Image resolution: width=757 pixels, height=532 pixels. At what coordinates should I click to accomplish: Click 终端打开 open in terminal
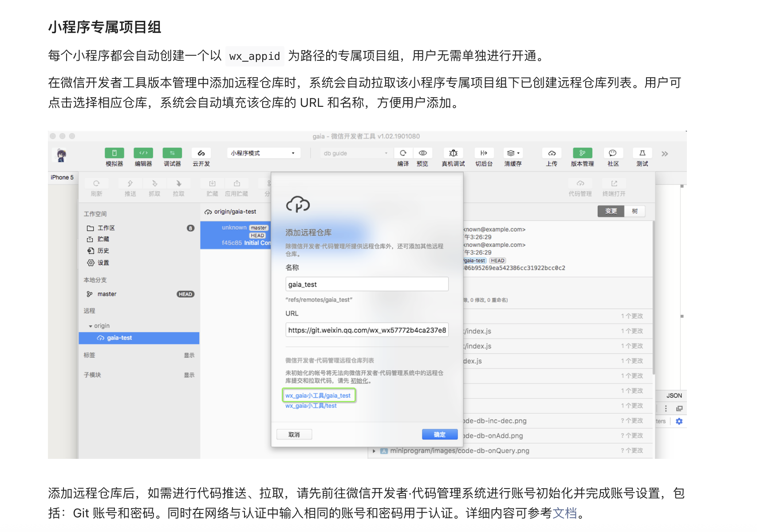click(x=614, y=184)
